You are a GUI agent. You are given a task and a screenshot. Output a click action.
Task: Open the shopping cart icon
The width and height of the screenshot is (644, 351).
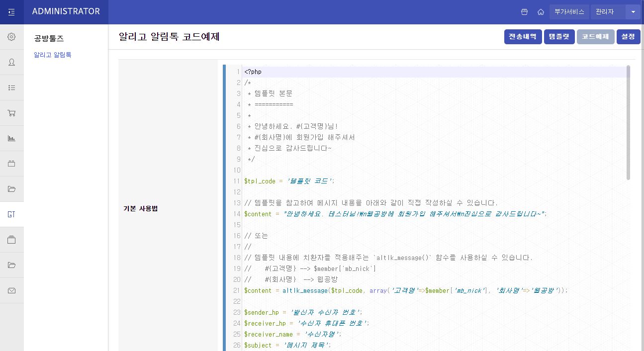pyautogui.click(x=11, y=112)
